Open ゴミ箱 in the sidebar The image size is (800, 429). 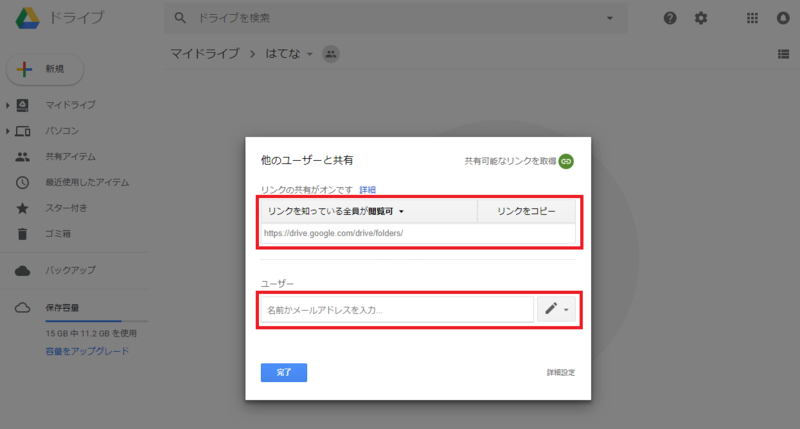coord(58,234)
